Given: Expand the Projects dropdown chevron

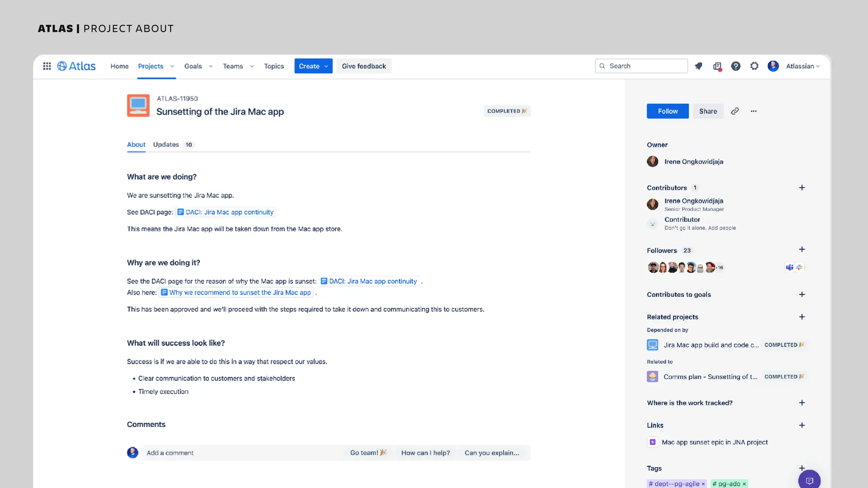Looking at the screenshot, I should [x=172, y=67].
